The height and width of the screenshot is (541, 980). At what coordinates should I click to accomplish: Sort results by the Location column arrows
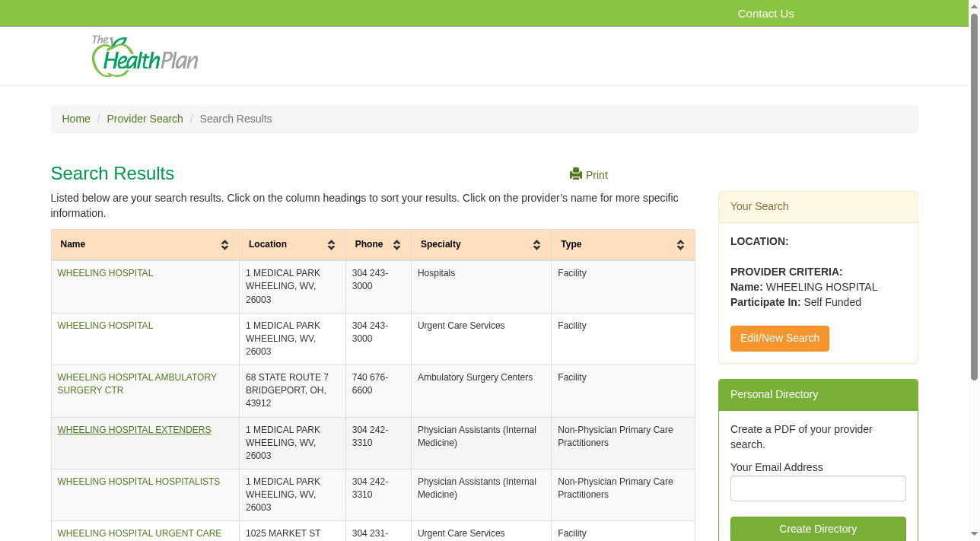click(332, 245)
